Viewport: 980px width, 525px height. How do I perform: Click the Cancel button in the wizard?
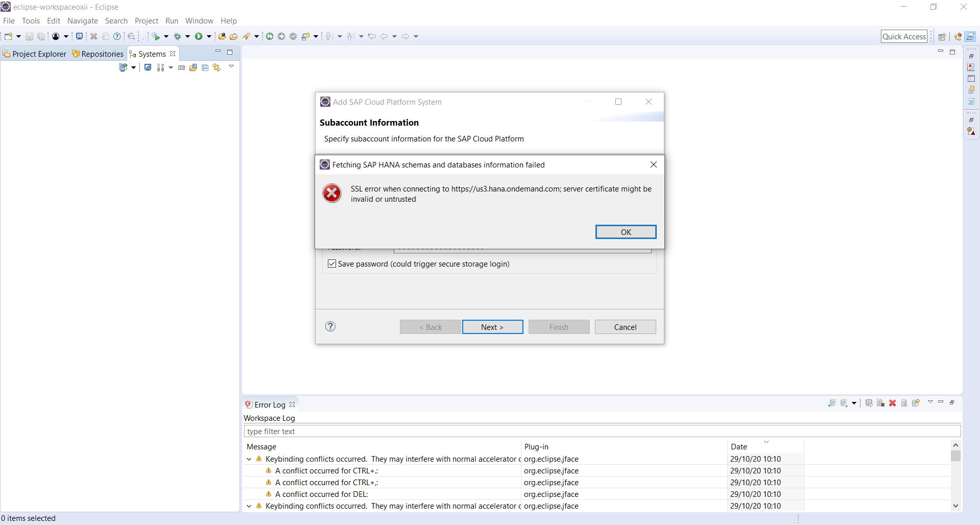click(625, 327)
